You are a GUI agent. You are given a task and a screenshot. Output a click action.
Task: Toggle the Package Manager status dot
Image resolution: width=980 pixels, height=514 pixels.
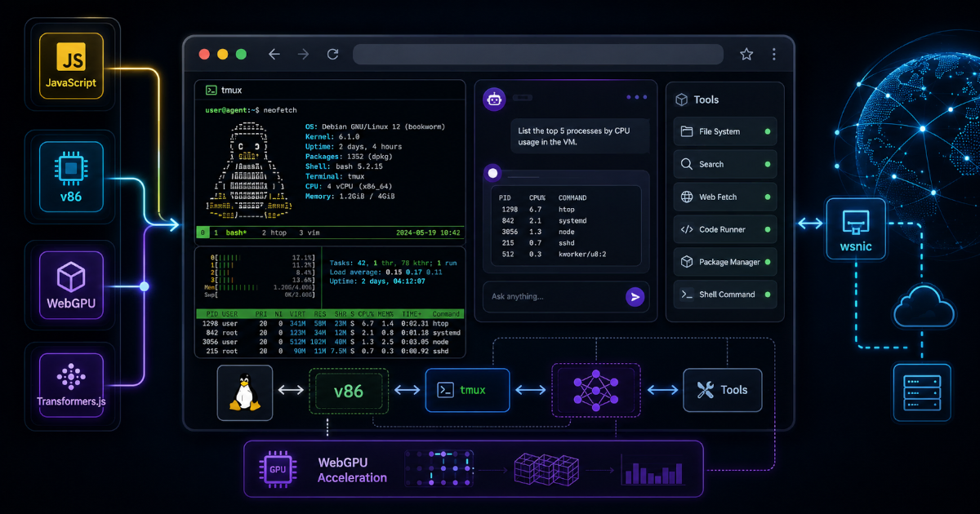tap(767, 262)
